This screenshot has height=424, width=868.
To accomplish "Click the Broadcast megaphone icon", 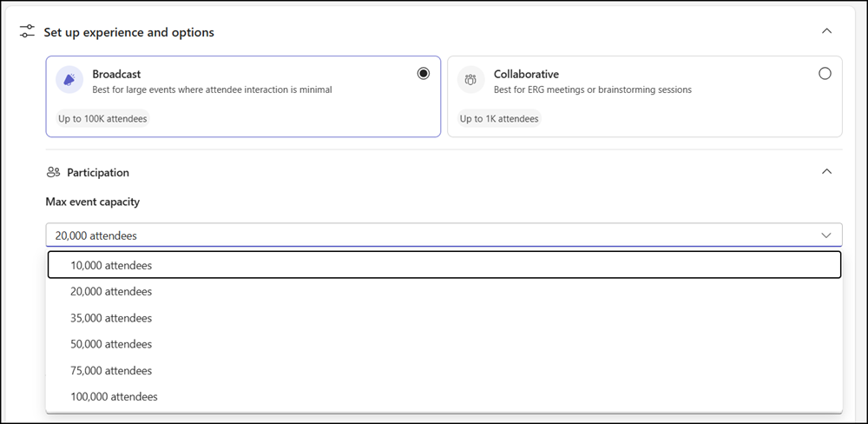I will (x=69, y=80).
